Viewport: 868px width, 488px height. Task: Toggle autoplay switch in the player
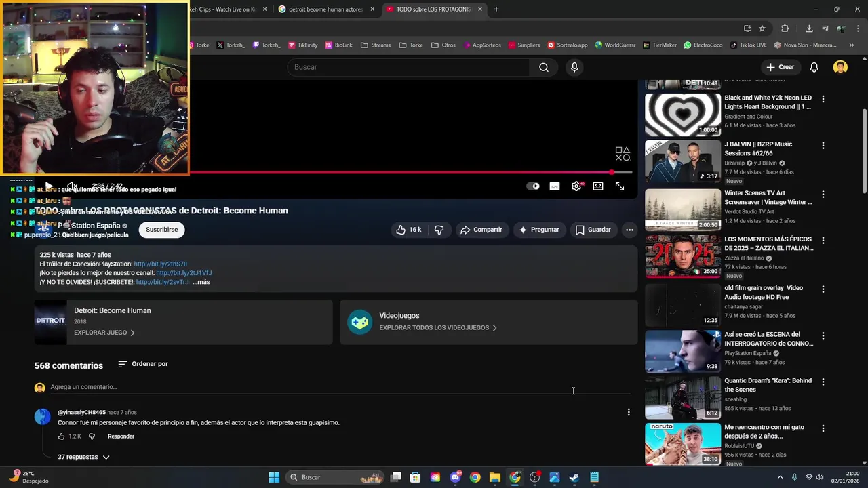(533, 186)
